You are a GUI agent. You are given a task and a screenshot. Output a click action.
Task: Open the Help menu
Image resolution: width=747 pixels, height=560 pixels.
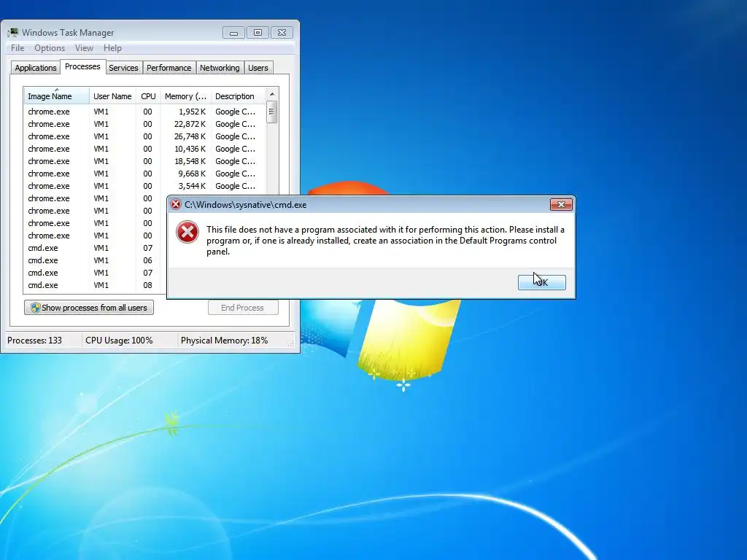[x=112, y=48]
